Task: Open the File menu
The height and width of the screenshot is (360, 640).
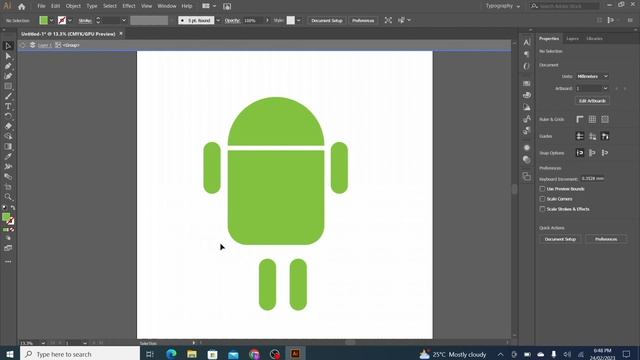Action: (41, 6)
